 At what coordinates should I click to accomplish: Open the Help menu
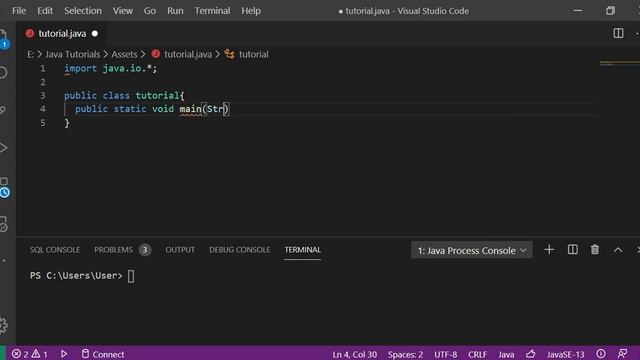(251, 11)
